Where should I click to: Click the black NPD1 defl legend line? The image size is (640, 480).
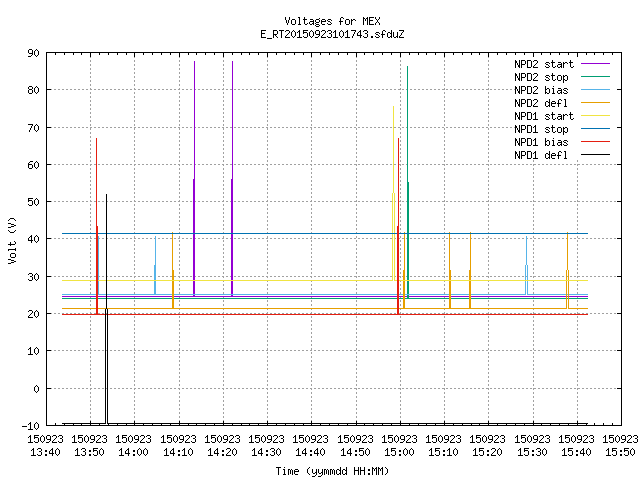click(x=595, y=155)
